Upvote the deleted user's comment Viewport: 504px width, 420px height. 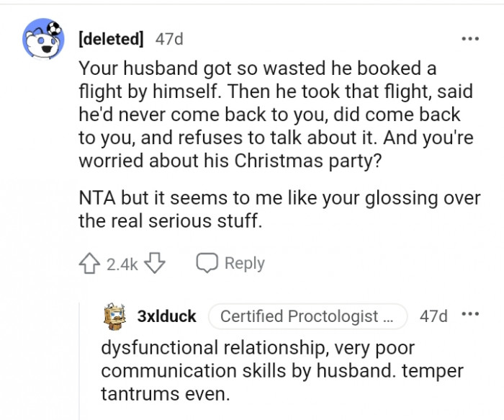coord(89,264)
